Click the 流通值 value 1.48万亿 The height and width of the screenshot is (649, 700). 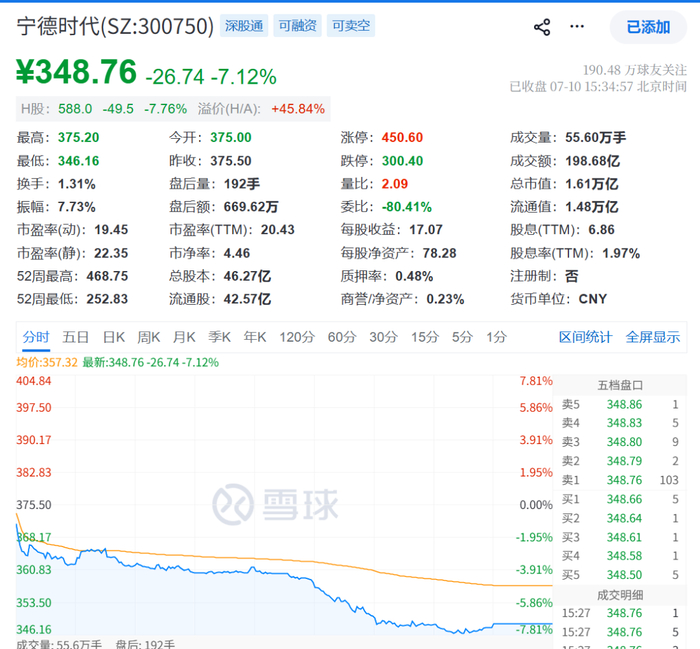[x=592, y=207]
